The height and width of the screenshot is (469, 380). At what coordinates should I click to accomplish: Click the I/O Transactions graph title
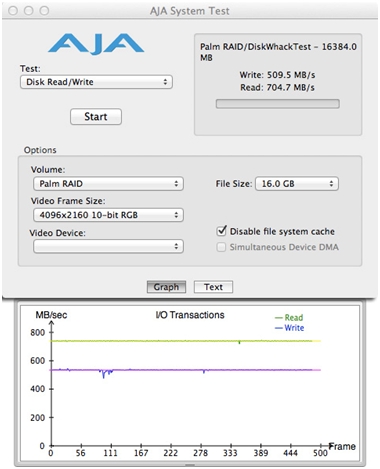pos(190,315)
